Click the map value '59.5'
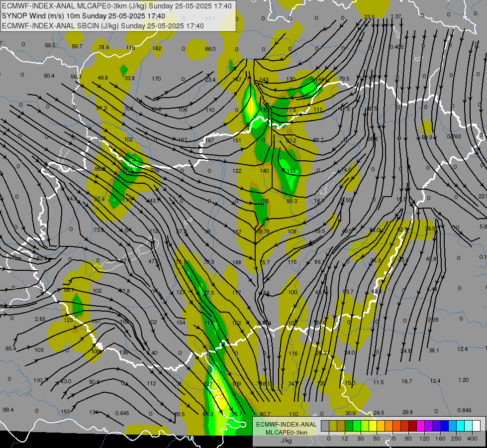The height and width of the screenshot is (448, 487). click(x=50, y=45)
